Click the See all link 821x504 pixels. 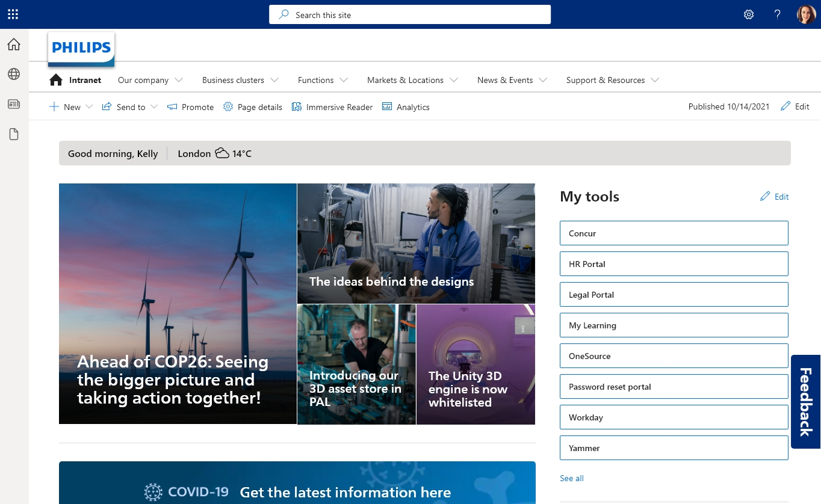coord(572,478)
